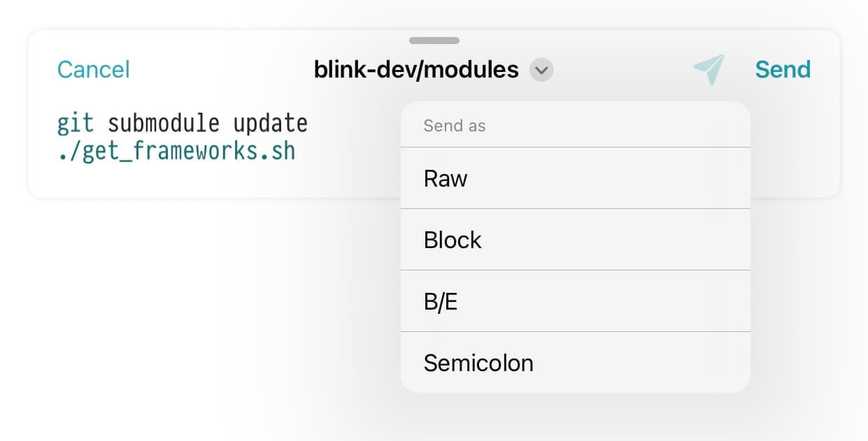The width and height of the screenshot is (868, 441).
Task: Choose Raw from the Send as menu
Action: (x=575, y=178)
